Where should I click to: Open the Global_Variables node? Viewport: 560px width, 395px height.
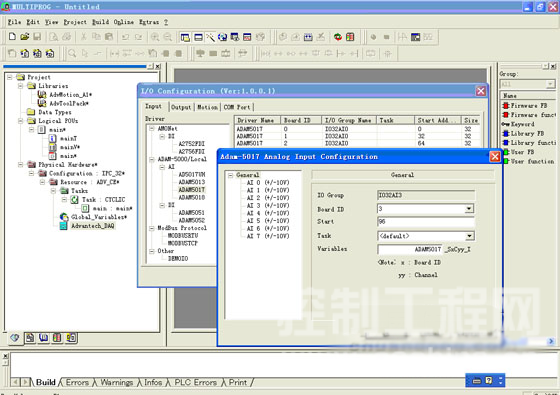pos(98,217)
